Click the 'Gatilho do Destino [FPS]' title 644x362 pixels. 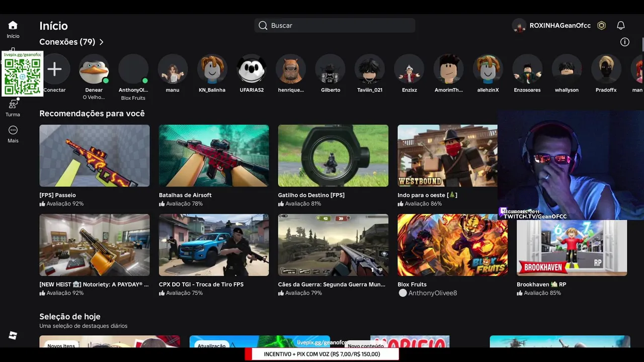311,195
